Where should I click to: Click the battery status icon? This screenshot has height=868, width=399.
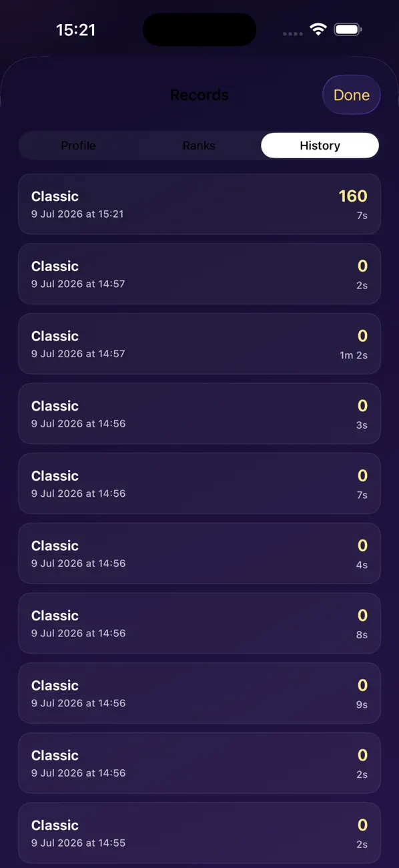(x=348, y=29)
